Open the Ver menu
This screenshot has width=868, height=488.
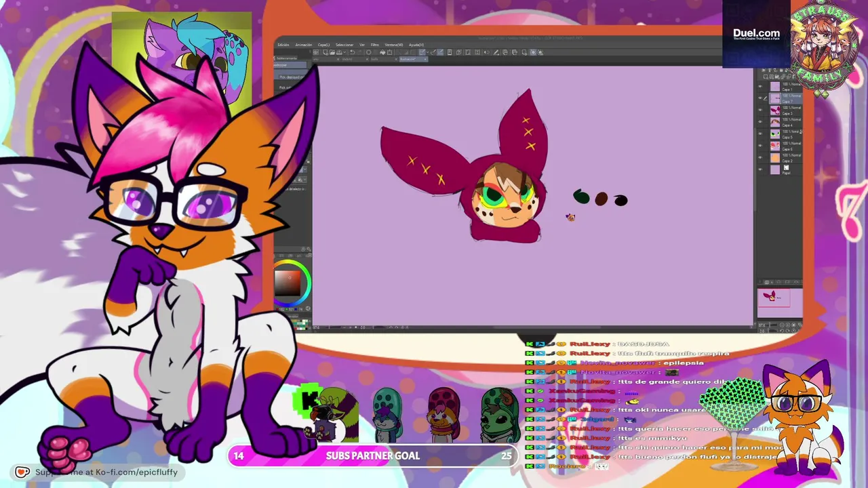pyautogui.click(x=362, y=45)
